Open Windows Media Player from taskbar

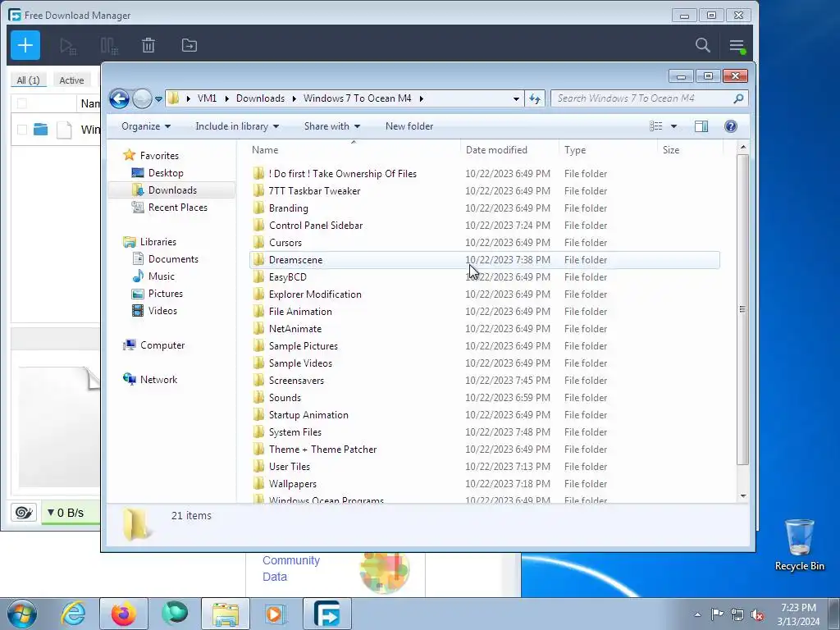click(276, 614)
